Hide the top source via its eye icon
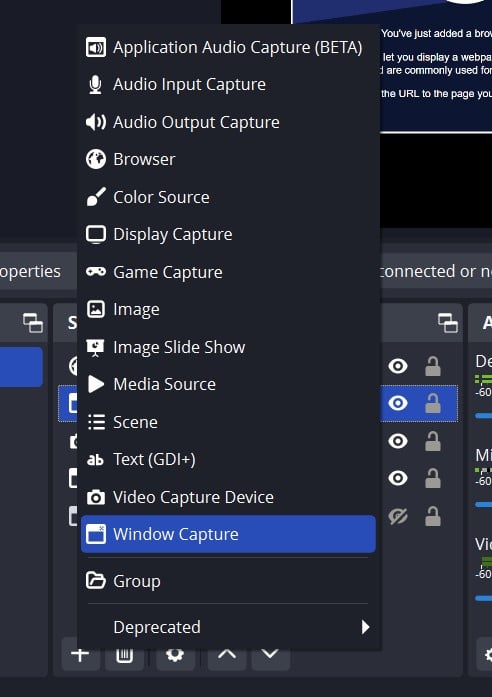 pyautogui.click(x=398, y=366)
